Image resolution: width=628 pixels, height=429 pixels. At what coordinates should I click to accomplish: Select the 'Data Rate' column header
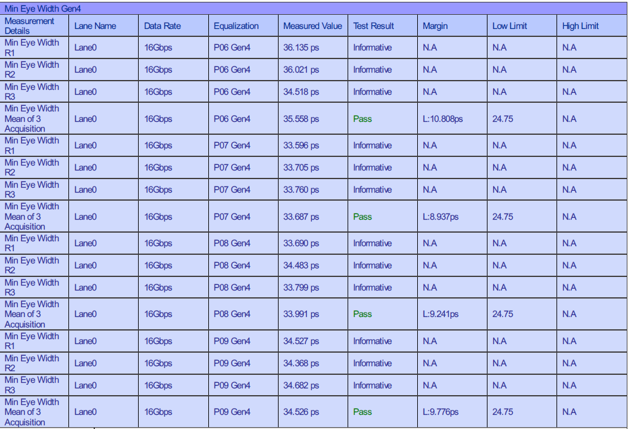162,26
